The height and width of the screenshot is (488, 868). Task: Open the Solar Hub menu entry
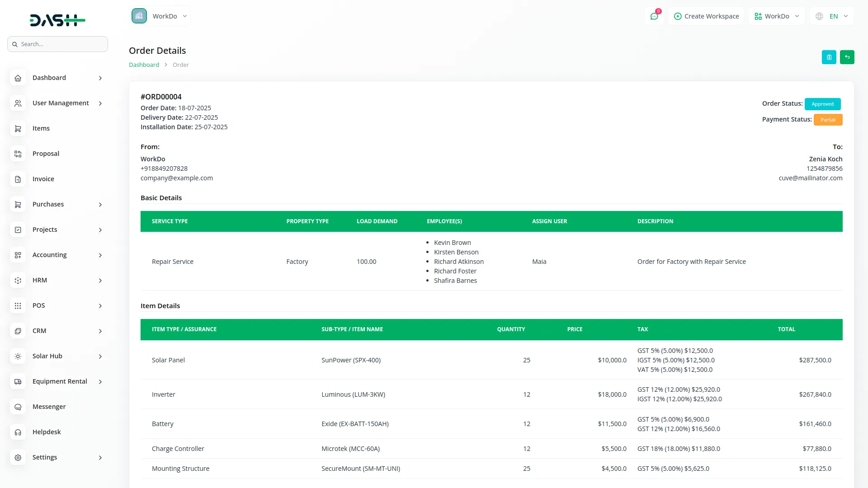click(58, 357)
